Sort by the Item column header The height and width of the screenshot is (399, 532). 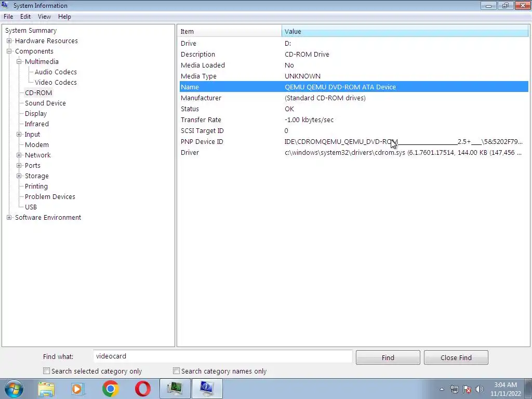(230, 31)
